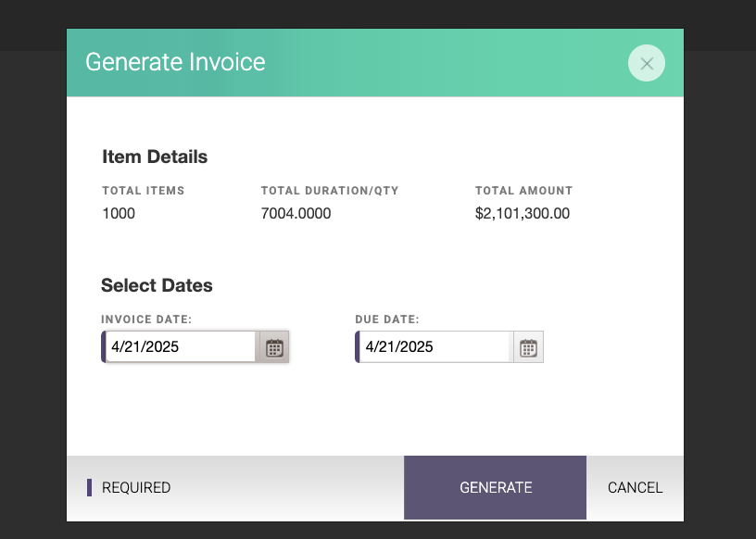Select the 7004.0000 duration value
Screen dimensions: 756x539
(296, 213)
